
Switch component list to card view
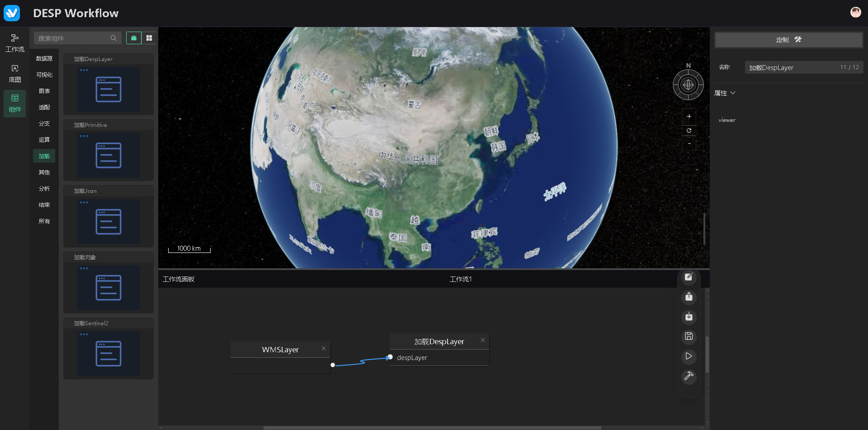pos(134,38)
